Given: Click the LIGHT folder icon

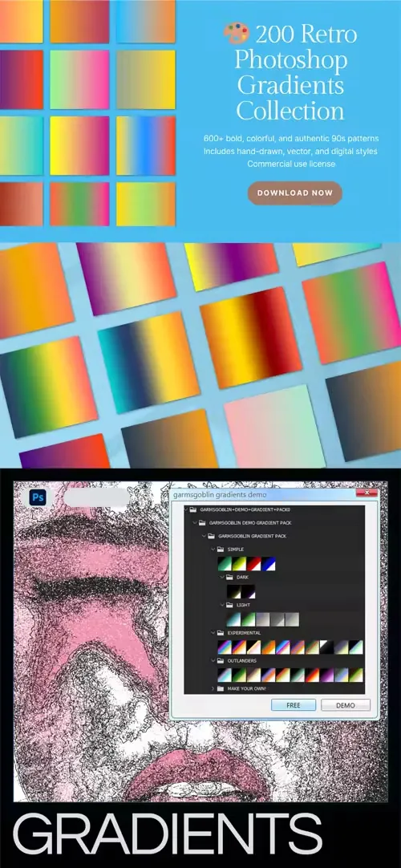Looking at the screenshot, I should 229,605.
